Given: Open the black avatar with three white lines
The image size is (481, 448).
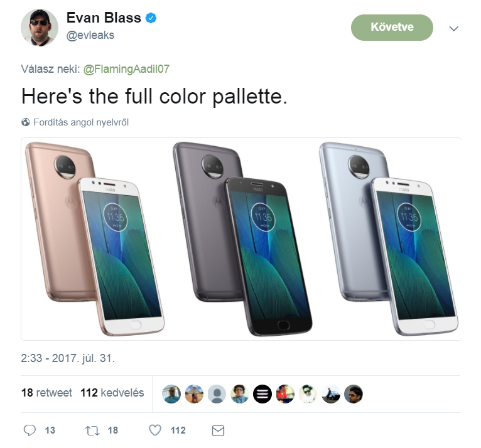Looking at the screenshot, I should (262, 393).
